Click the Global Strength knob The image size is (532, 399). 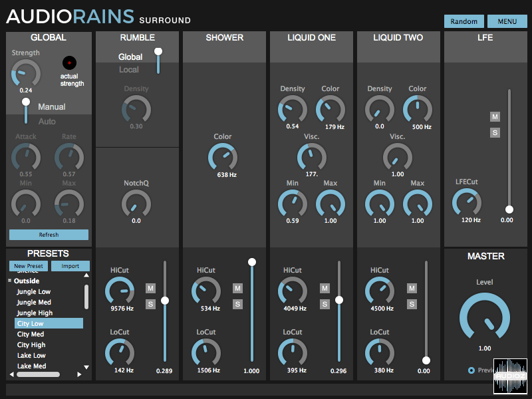tap(26, 73)
